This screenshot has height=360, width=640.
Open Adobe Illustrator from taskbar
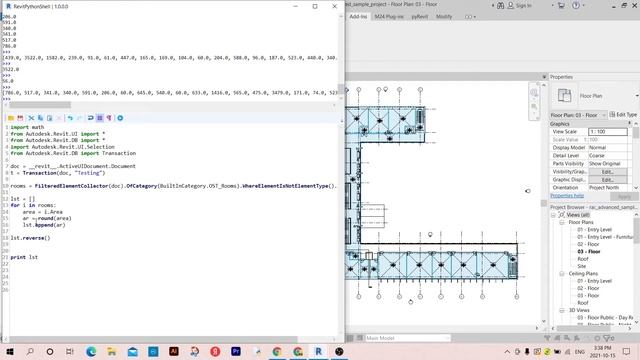[174, 352]
